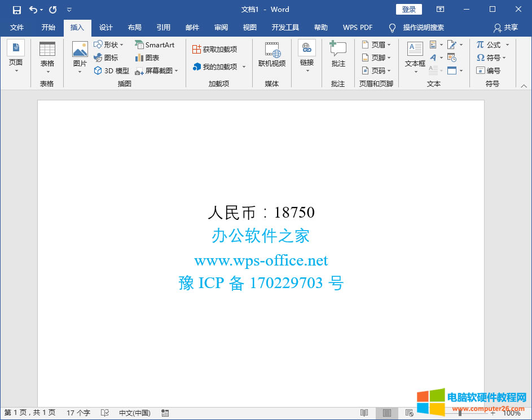The image size is (532, 420).
Task: Click the zoom slider in status bar
Action: point(460,413)
